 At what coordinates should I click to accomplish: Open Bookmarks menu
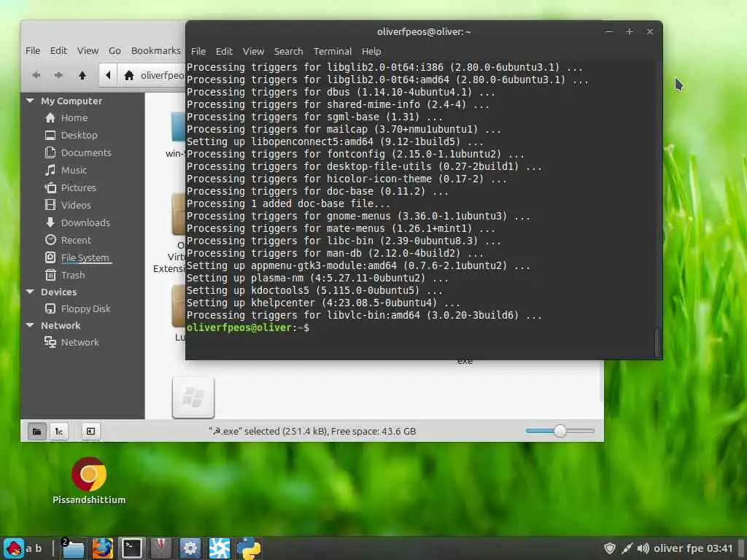point(156,50)
